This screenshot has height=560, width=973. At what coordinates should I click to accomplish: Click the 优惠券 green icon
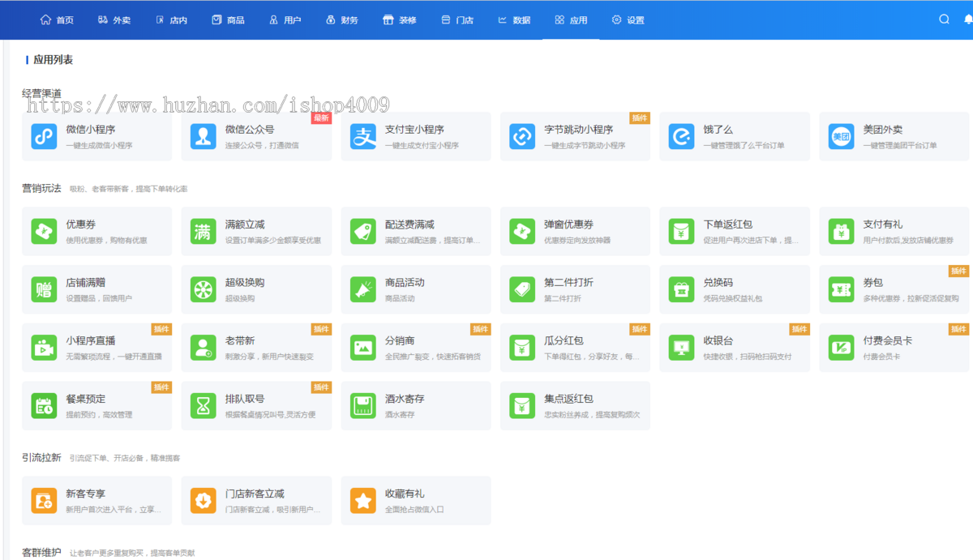coord(44,232)
